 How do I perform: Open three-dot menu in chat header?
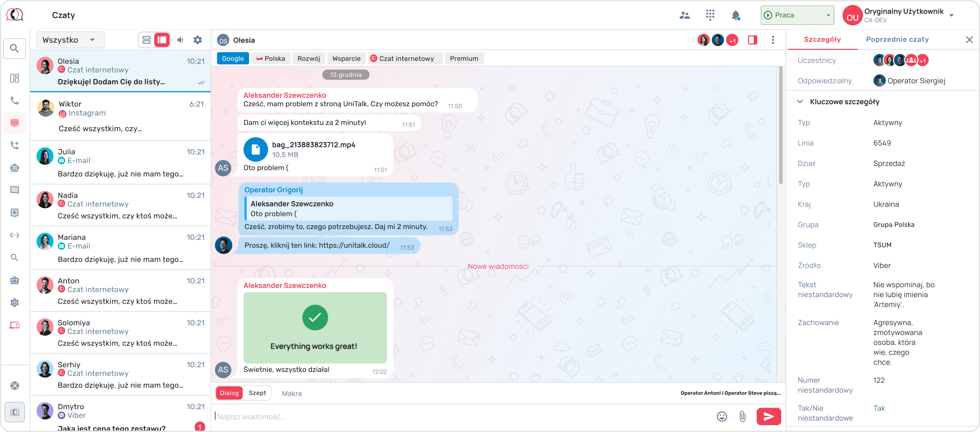coord(773,40)
